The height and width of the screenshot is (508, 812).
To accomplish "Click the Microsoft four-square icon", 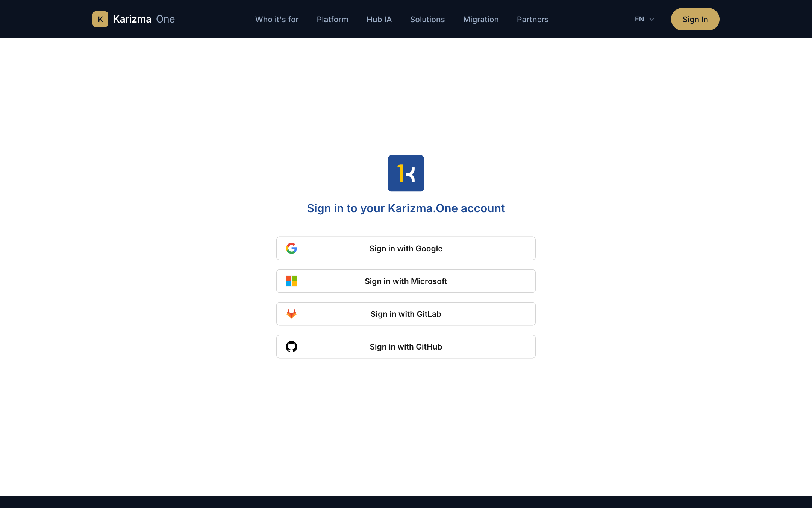I will coord(291,281).
